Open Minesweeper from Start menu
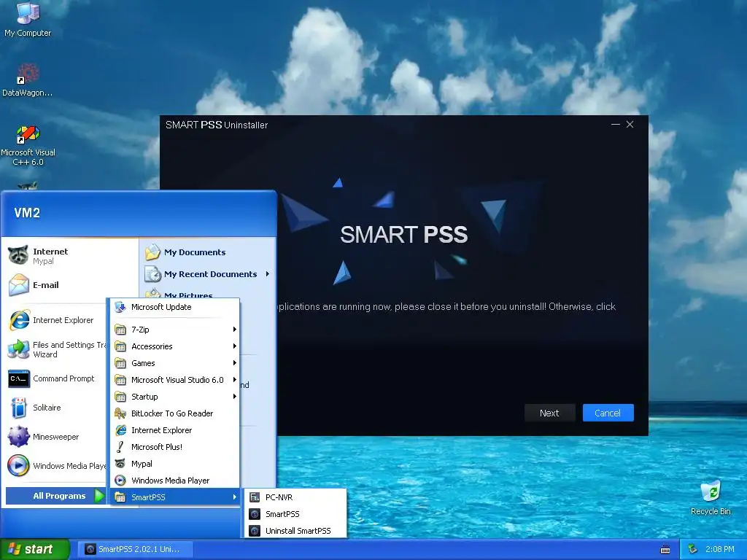 click(x=55, y=437)
